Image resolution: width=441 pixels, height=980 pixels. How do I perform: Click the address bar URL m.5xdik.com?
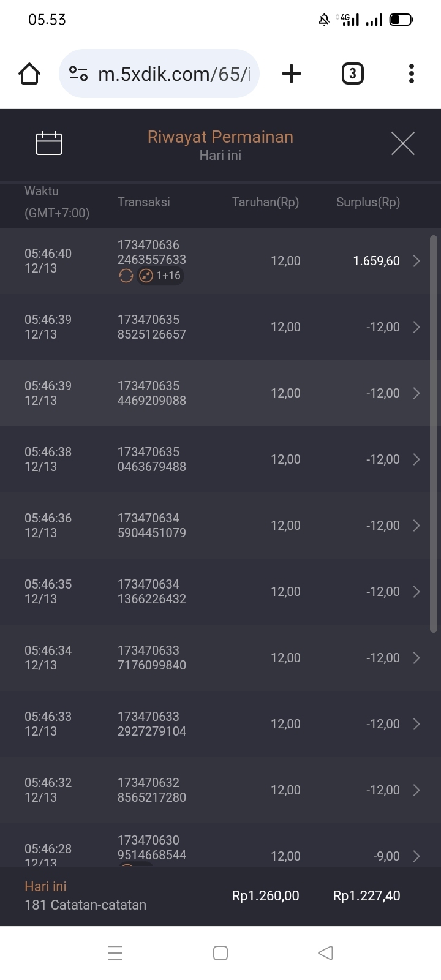point(174,74)
